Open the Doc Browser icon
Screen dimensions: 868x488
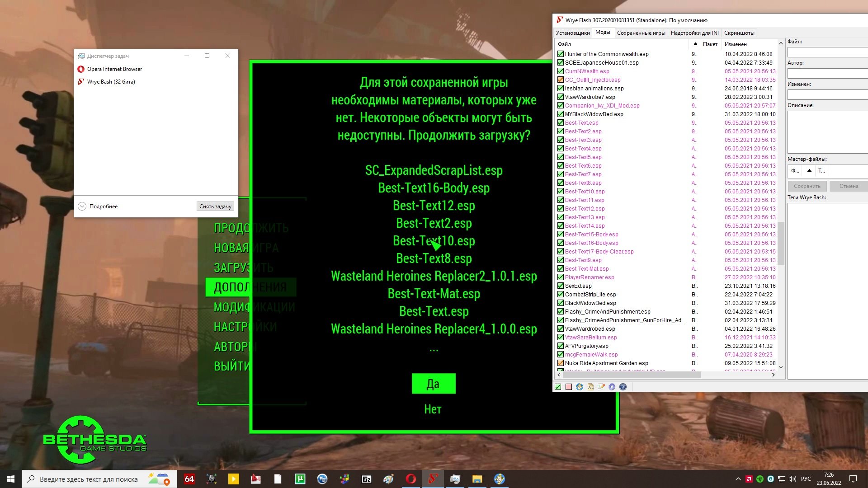tap(590, 387)
